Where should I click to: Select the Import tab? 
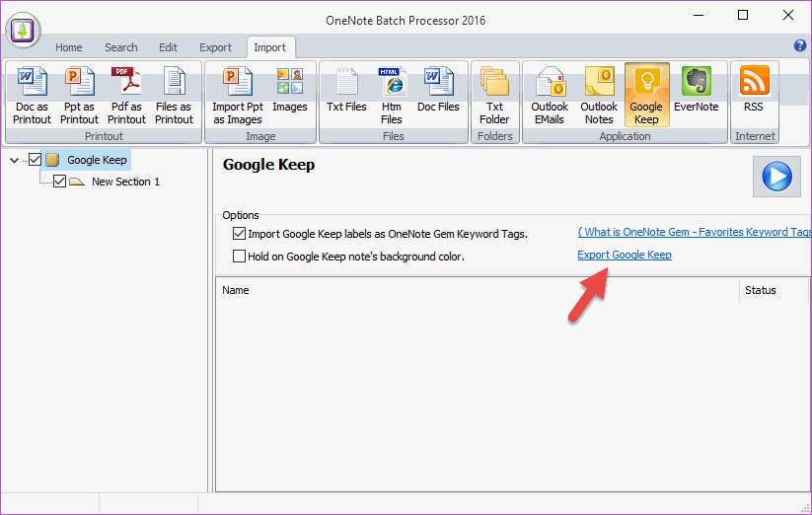point(269,47)
